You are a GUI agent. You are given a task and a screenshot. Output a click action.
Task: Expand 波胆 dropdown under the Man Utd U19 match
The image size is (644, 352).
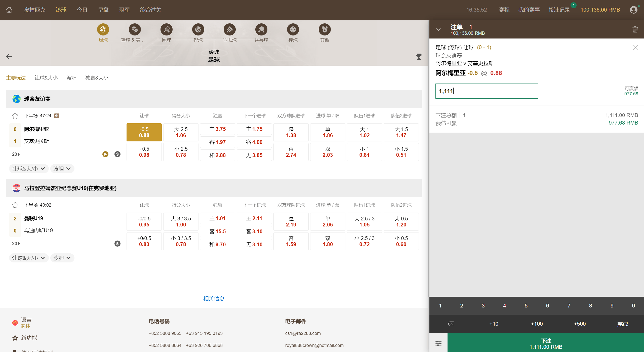point(62,258)
